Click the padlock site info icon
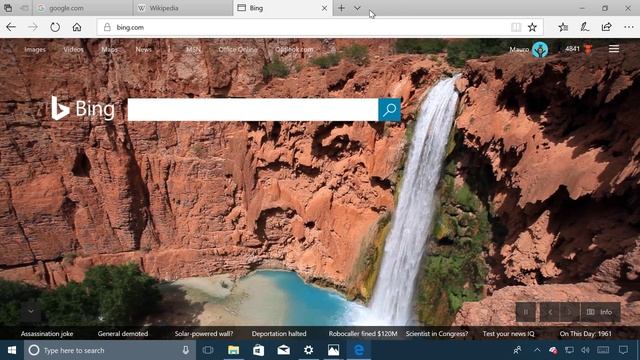This screenshot has height=360, width=640. pos(107,27)
